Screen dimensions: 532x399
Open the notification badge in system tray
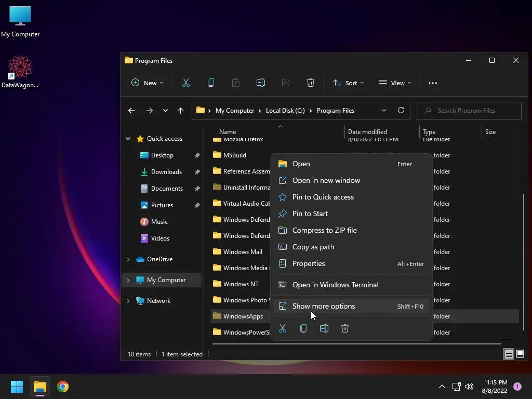(x=517, y=387)
